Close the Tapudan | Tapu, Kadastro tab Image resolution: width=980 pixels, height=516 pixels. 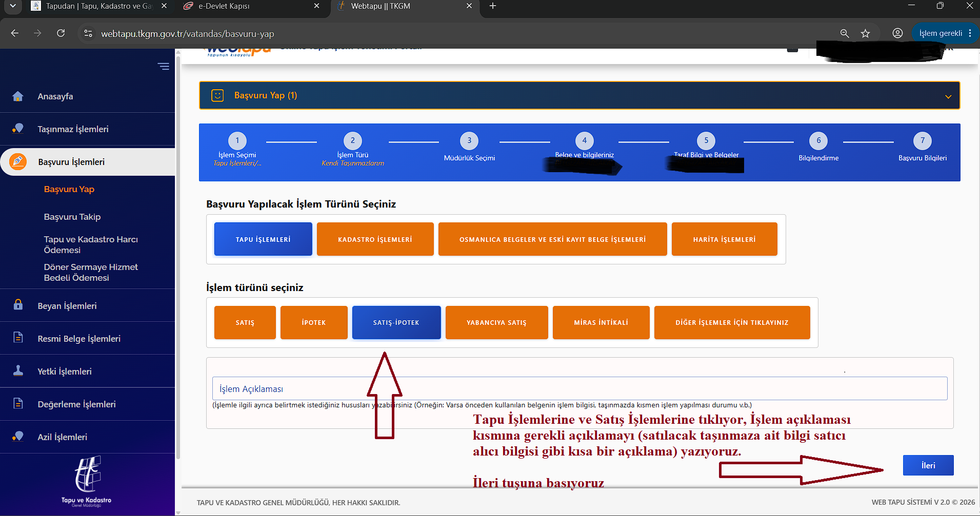point(164,6)
